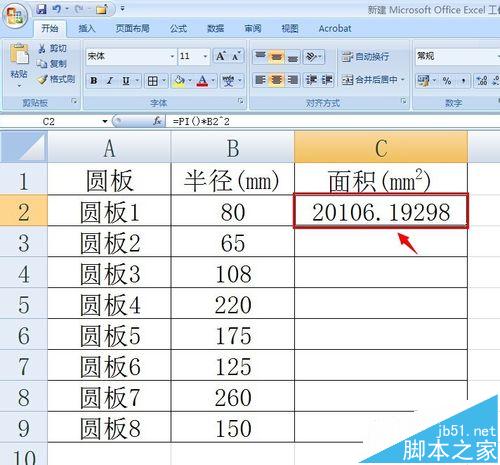Open text orientation options
Image resolution: width=500 pixels, height=465 pixels.
coord(313,57)
